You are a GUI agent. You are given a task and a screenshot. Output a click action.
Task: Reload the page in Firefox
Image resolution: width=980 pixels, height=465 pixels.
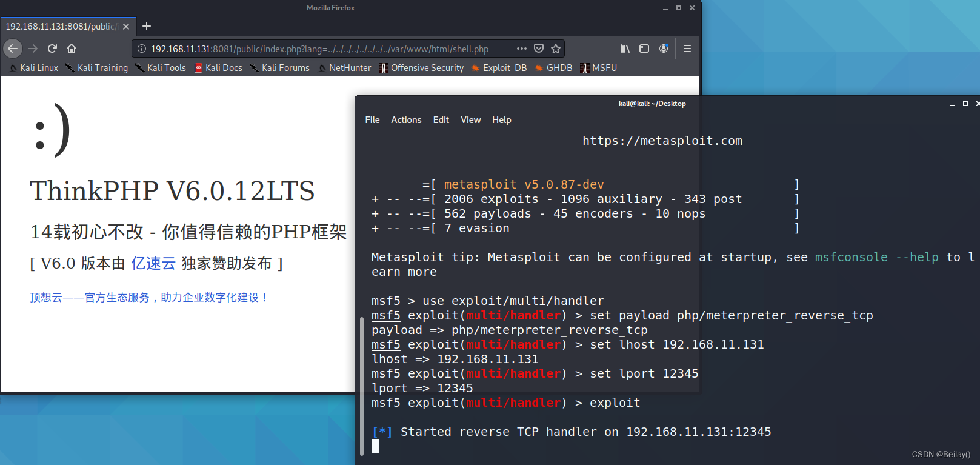tap(52, 49)
